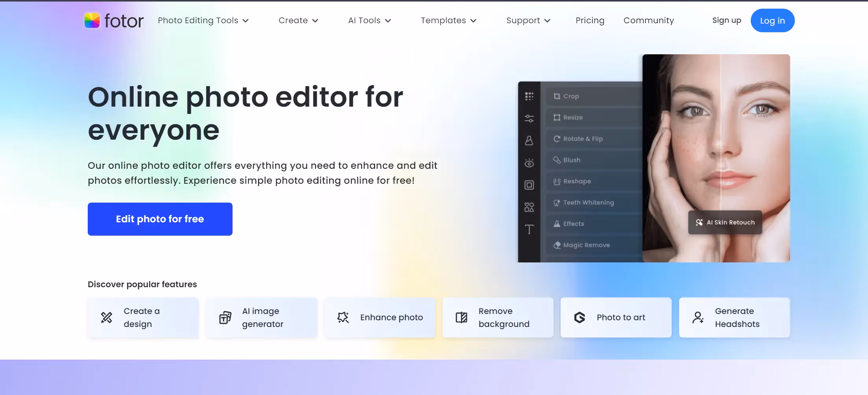Click the elements shapes icon in sidebar
This screenshot has height=395, width=868.
point(529,207)
